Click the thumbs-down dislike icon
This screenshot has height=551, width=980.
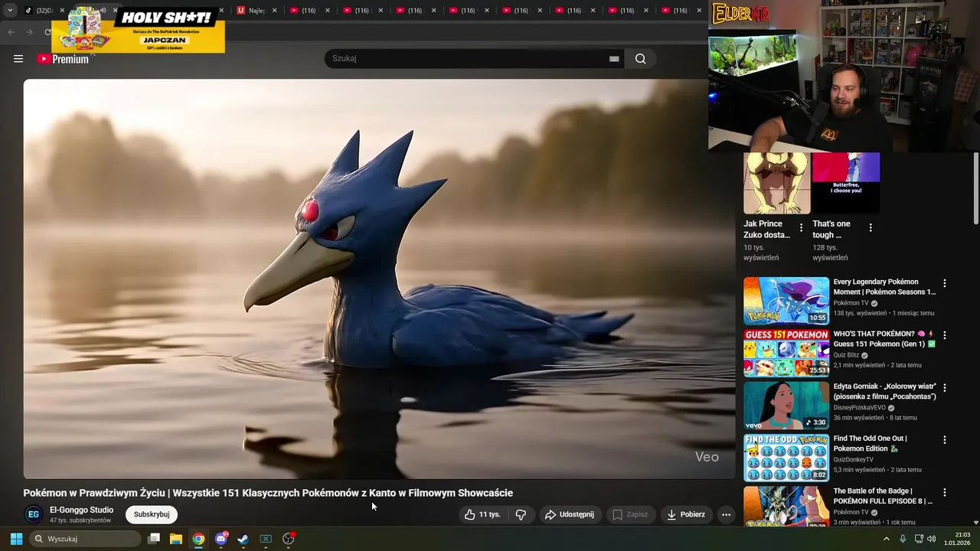521,514
